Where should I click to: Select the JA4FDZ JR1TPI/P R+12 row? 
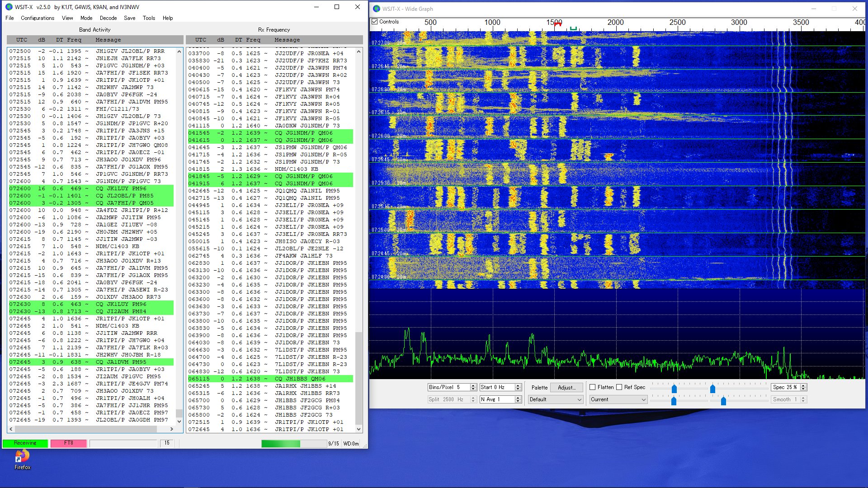click(x=91, y=210)
